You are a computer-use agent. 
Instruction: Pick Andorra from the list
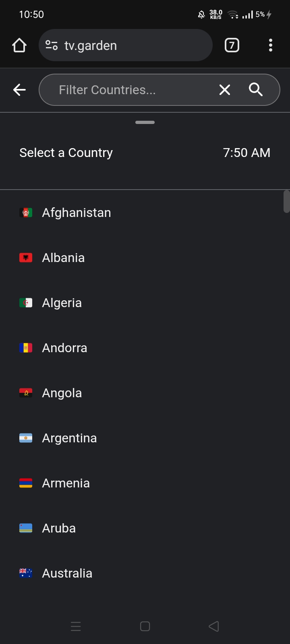click(x=64, y=348)
